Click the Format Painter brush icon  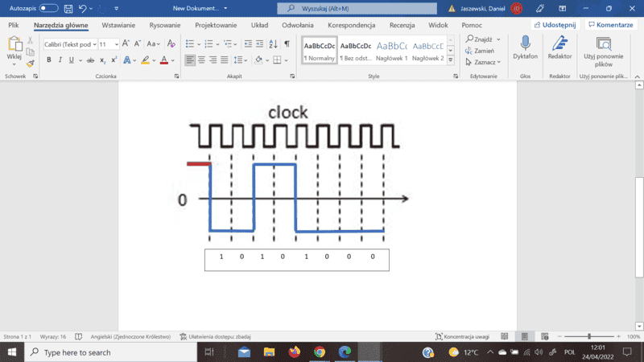(x=30, y=64)
